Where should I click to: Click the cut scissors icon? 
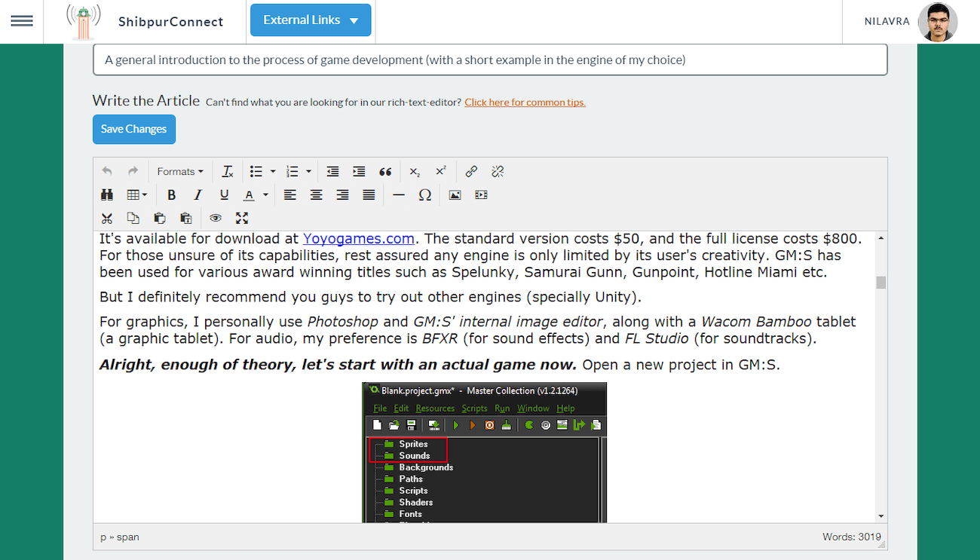(x=107, y=219)
